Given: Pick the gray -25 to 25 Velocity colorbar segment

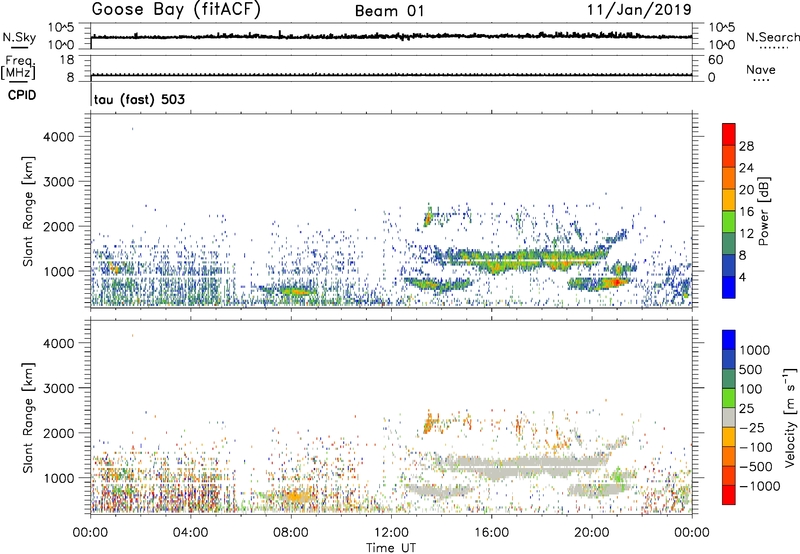Looking at the screenshot, I should (729, 418).
